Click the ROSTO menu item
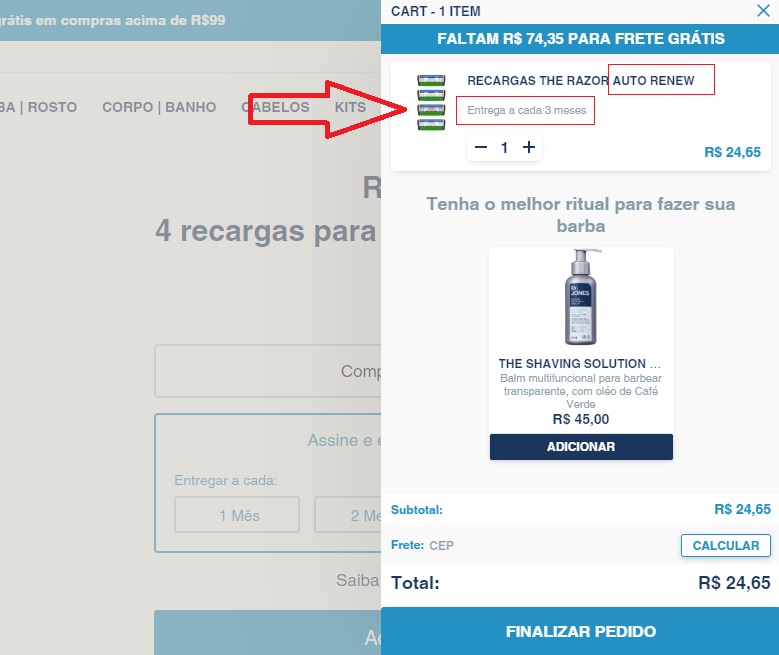This screenshot has width=779, height=655. pyautogui.click(x=52, y=107)
